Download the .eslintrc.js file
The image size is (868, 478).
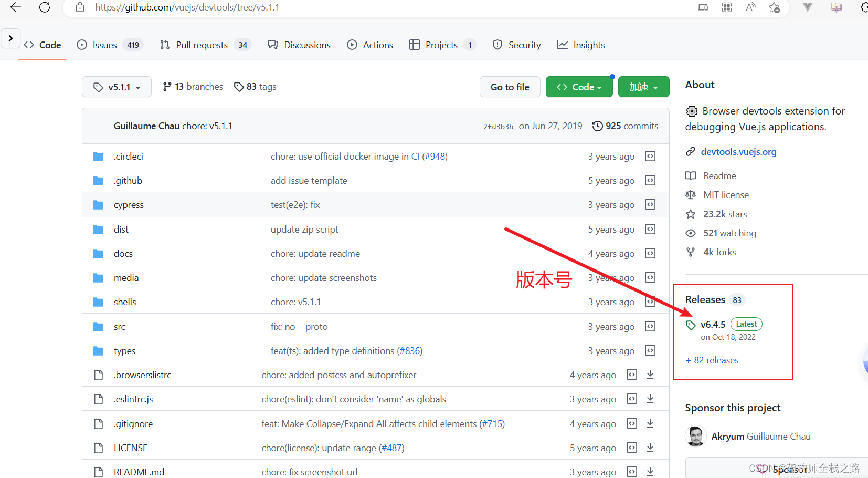[650, 399]
